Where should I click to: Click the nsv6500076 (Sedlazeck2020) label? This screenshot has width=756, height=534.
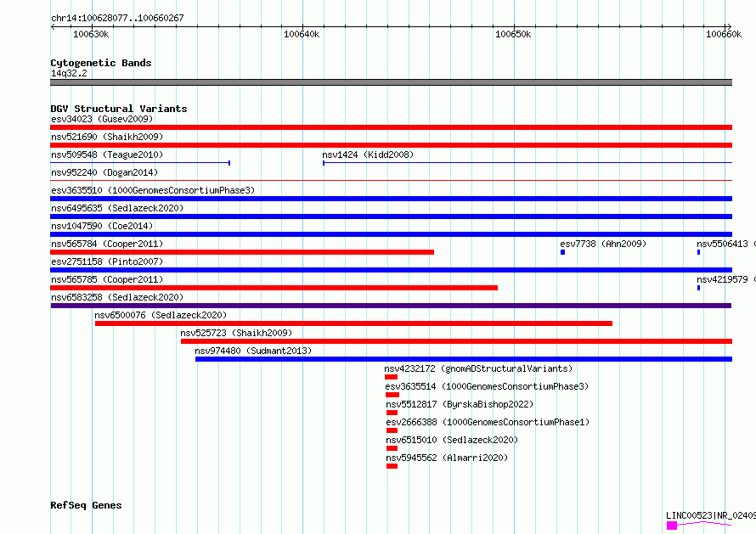click(161, 315)
